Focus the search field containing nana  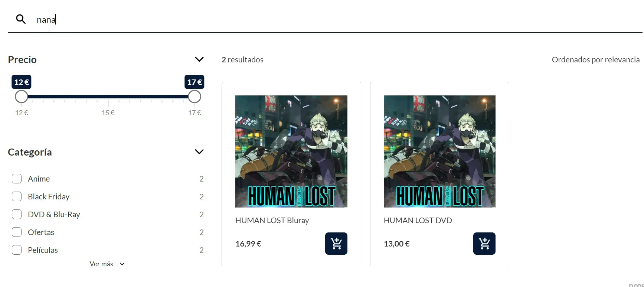click(334, 19)
